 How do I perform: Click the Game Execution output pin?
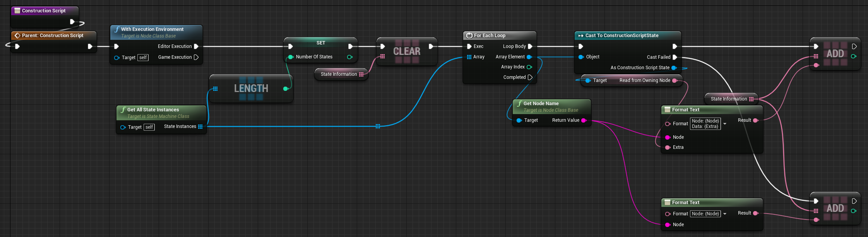click(x=196, y=57)
